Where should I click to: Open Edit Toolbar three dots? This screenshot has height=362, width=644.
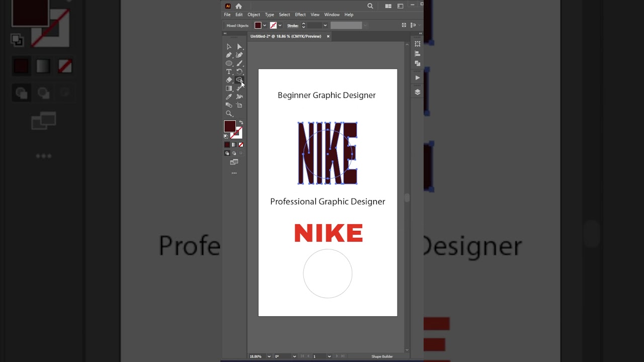234,173
